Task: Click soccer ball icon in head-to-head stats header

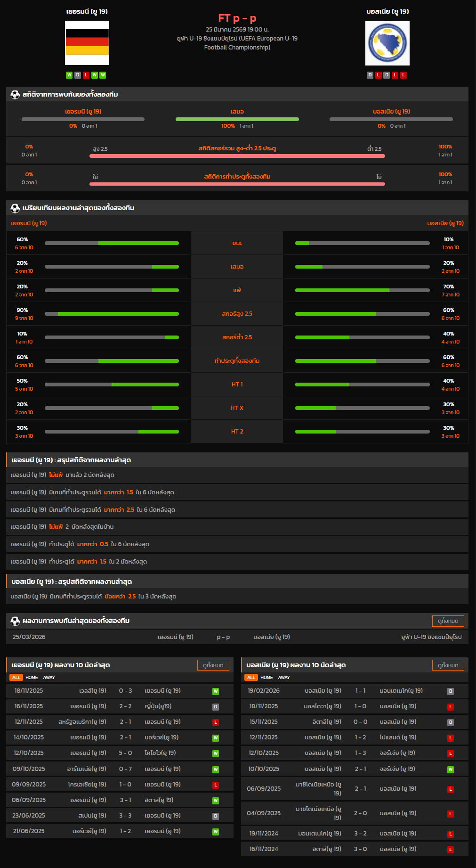Action: (15, 95)
